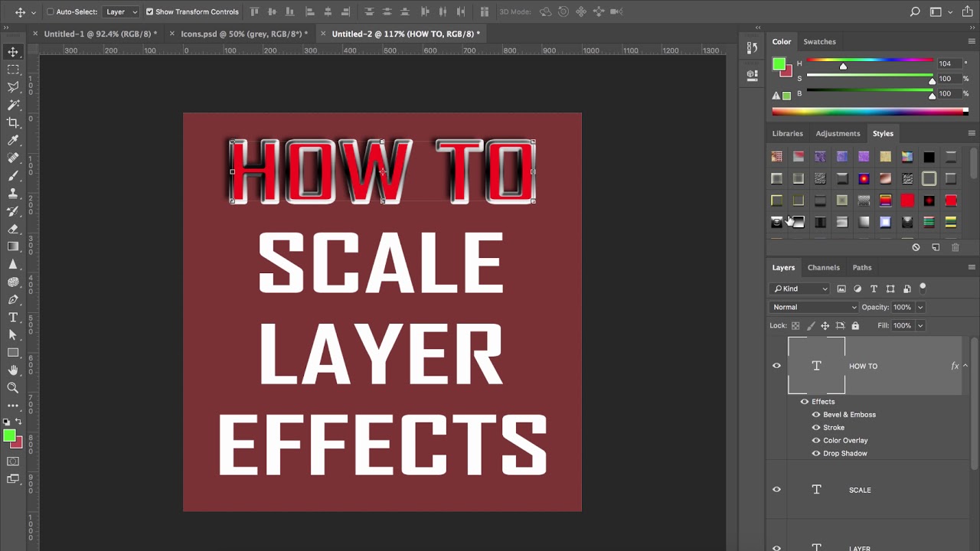Switch to the Swatches tab

pyautogui.click(x=819, y=41)
